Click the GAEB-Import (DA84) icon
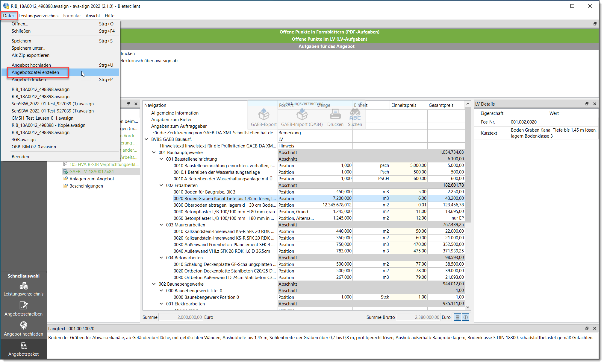The width and height of the screenshot is (604, 364). (x=302, y=118)
